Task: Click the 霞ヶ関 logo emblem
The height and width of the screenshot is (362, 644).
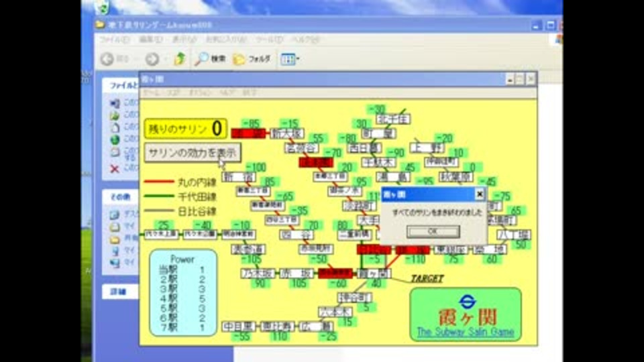Action: tap(468, 302)
